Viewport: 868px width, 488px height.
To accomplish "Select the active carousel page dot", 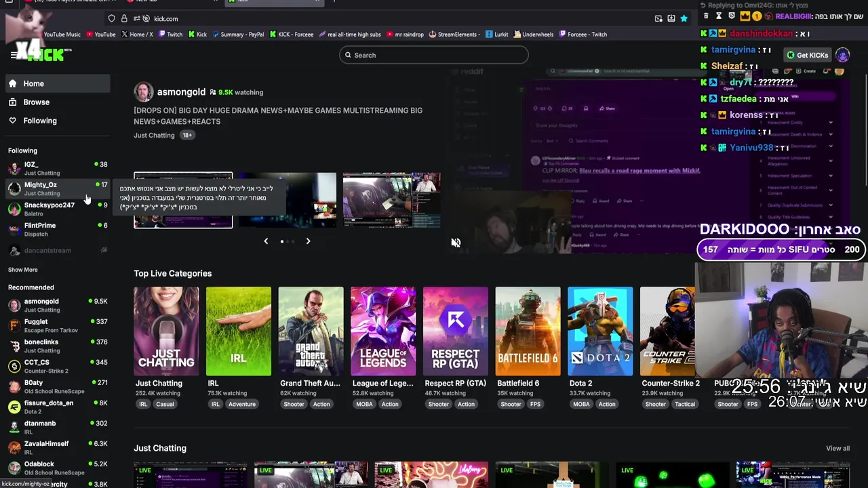I will 282,241.
